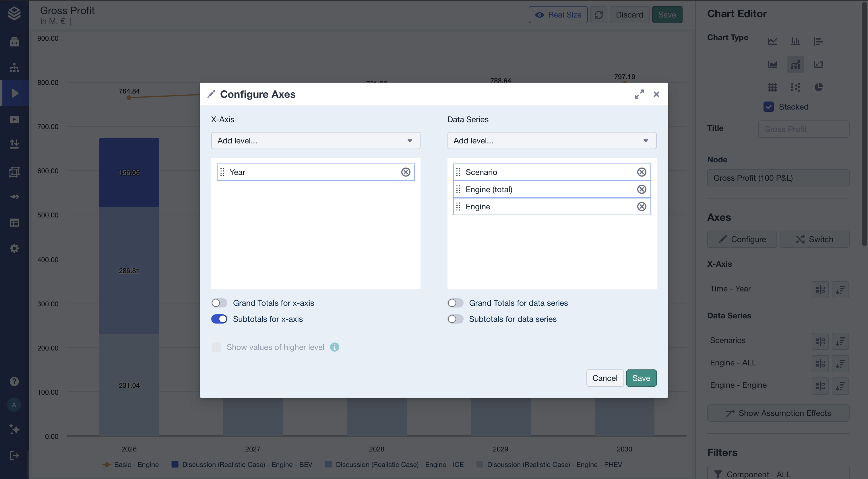Image resolution: width=868 pixels, height=479 pixels.
Task: Open the table view from the sidebar
Action: 14,222
